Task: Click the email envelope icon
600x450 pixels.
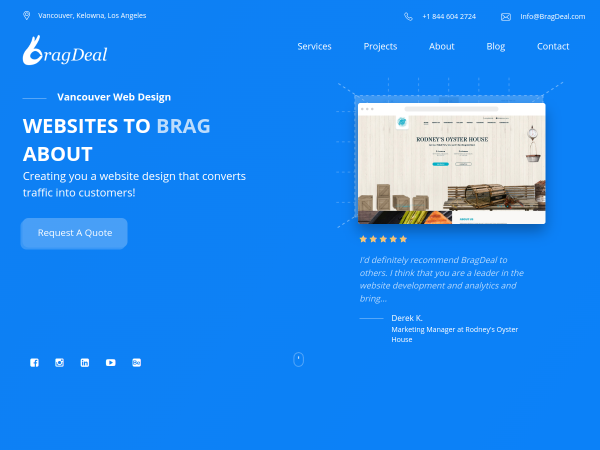Action: (x=506, y=17)
